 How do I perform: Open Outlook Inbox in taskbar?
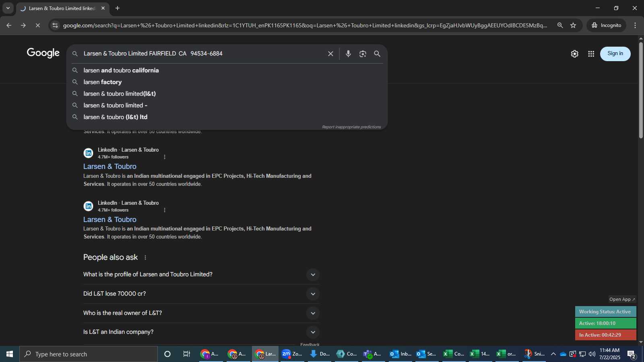pos(400,354)
